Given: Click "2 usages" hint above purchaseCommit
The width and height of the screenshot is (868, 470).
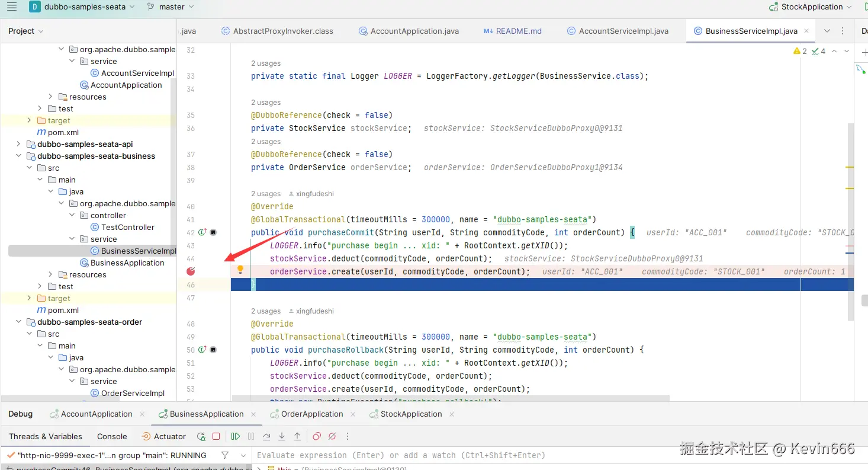Looking at the screenshot, I should [266, 194].
